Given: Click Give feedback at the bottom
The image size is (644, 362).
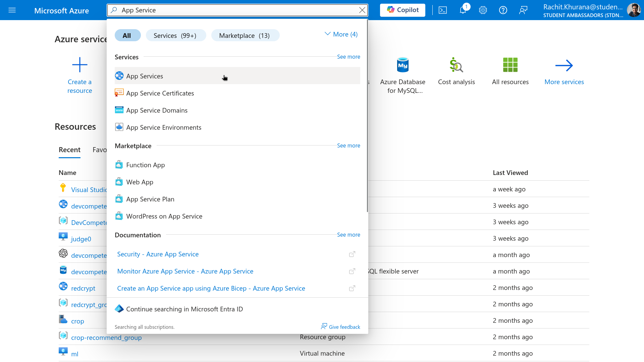Looking at the screenshot, I should click(344, 327).
